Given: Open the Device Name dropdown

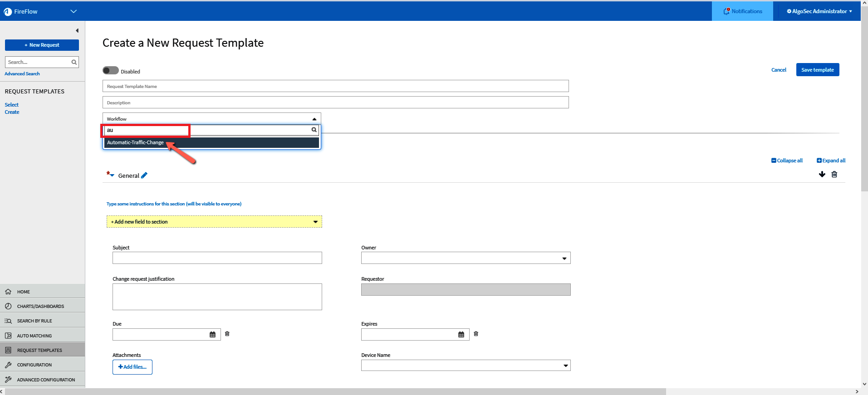Looking at the screenshot, I should [x=466, y=366].
